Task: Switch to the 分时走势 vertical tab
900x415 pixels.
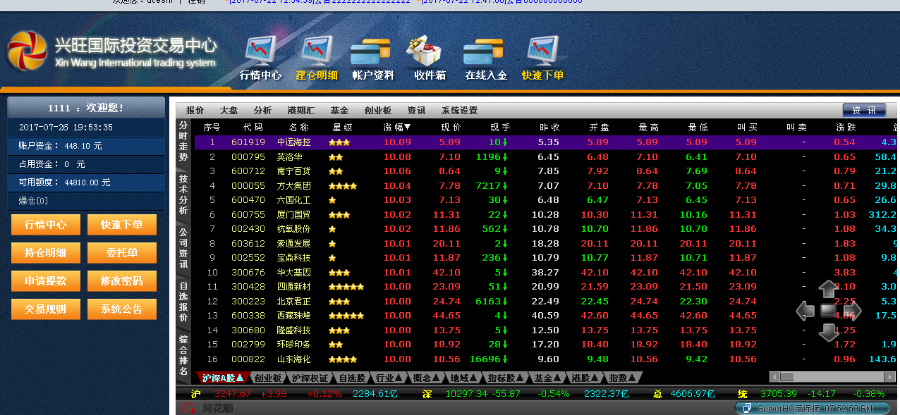Action: [x=183, y=141]
